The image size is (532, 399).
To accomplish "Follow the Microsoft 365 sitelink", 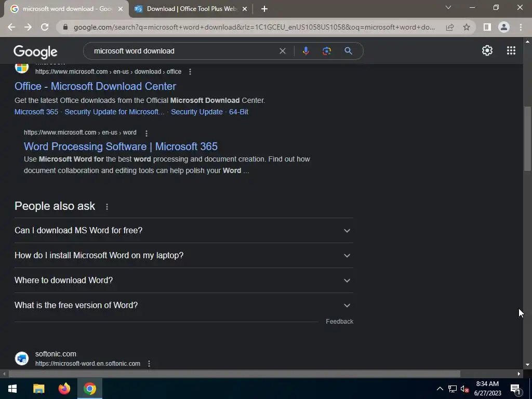I will coord(36,112).
